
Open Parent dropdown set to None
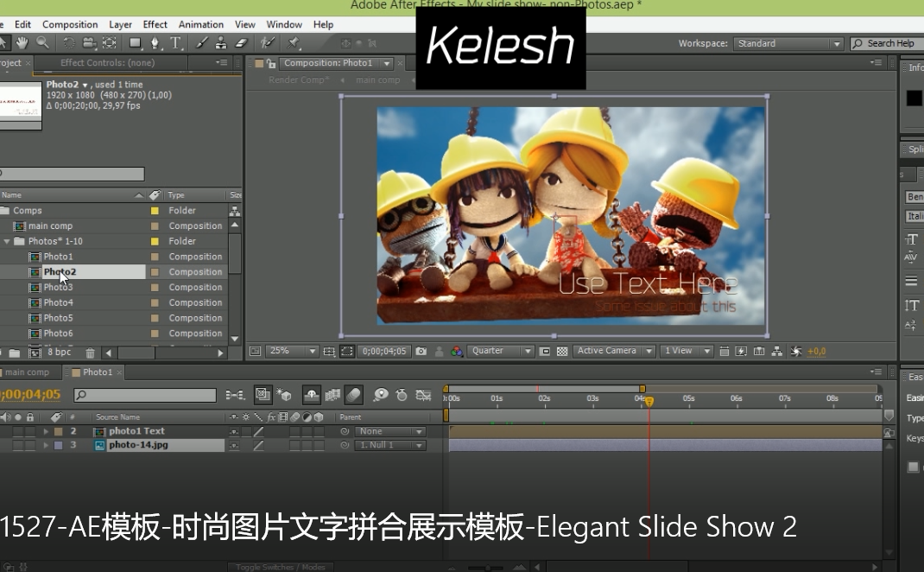click(x=389, y=431)
